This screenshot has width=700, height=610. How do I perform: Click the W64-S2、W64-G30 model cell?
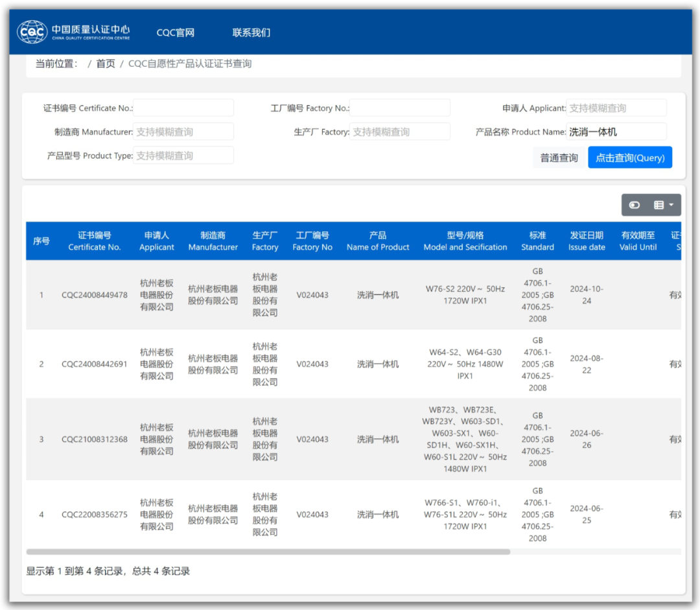pos(465,364)
